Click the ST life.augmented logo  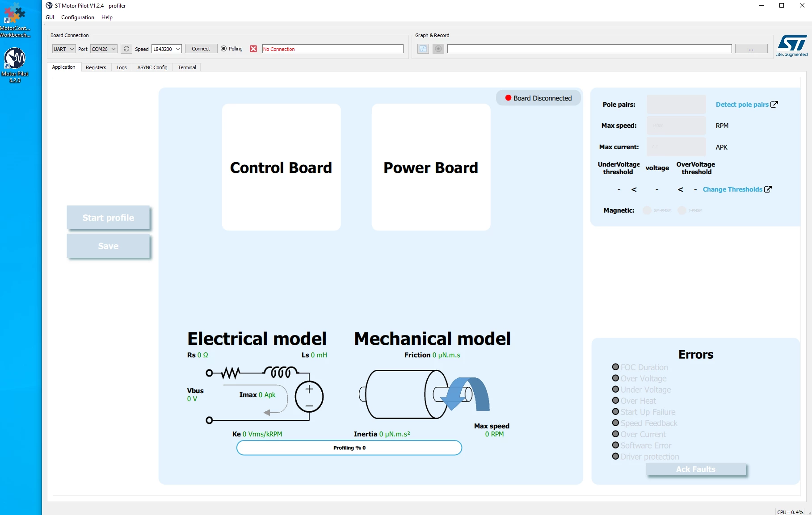click(792, 46)
